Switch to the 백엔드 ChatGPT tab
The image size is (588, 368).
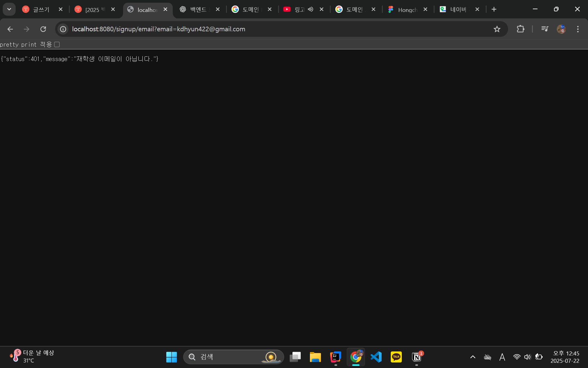(196, 10)
